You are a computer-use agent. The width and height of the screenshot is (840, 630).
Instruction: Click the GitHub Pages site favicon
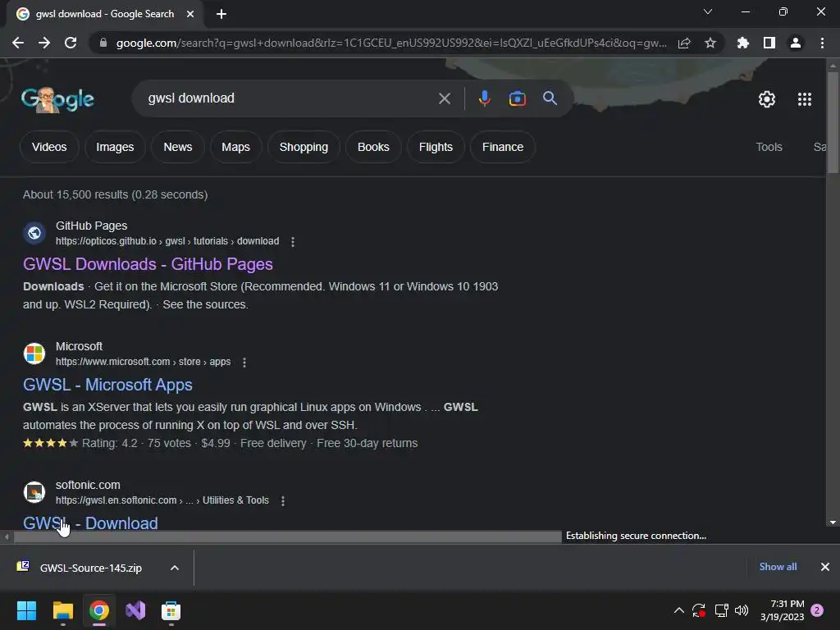(34, 233)
